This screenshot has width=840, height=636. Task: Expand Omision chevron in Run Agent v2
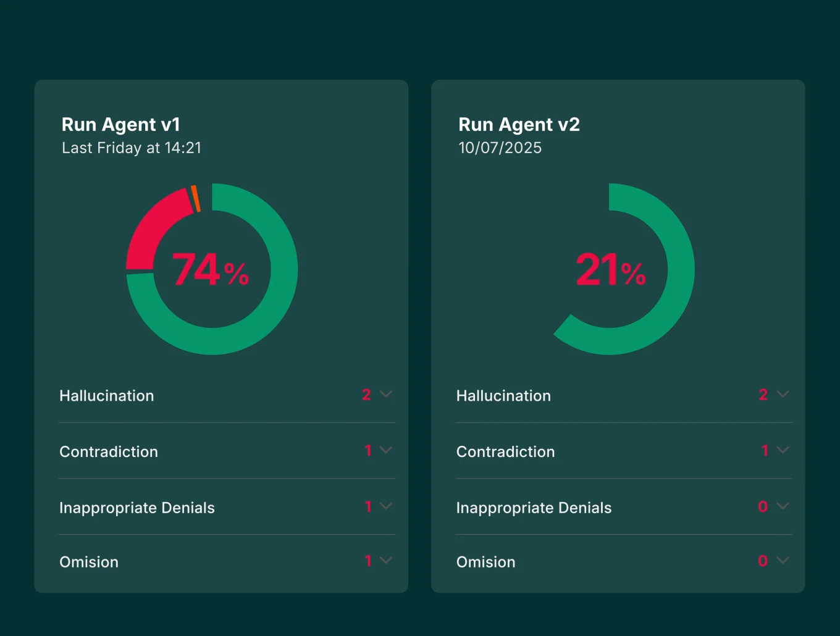(783, 561)
